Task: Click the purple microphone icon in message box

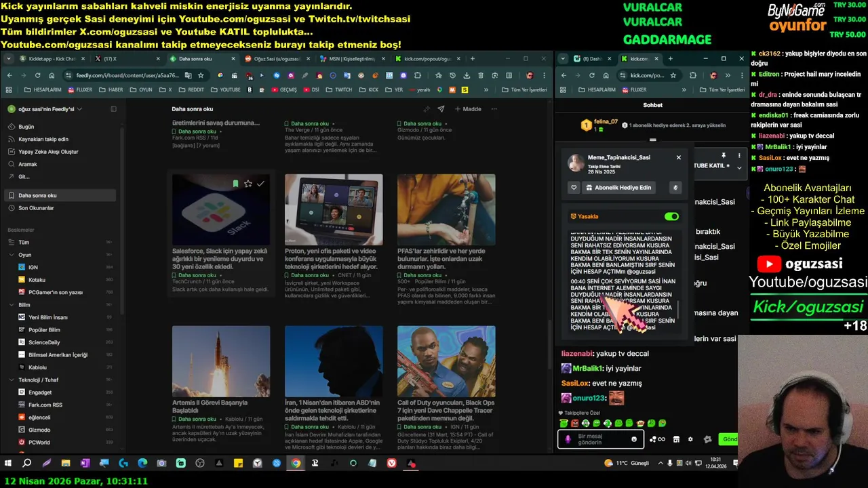Action: (x=568, y=439)
